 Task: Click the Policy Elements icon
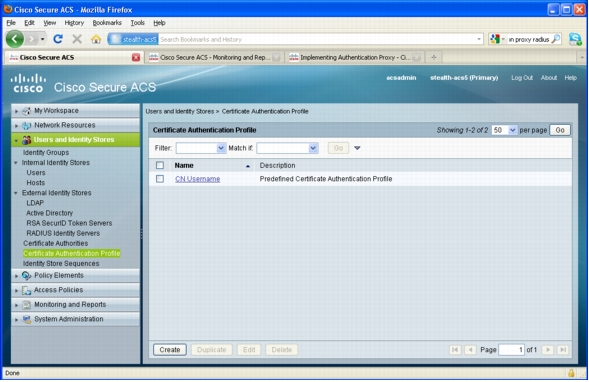(x=26, y=275)
